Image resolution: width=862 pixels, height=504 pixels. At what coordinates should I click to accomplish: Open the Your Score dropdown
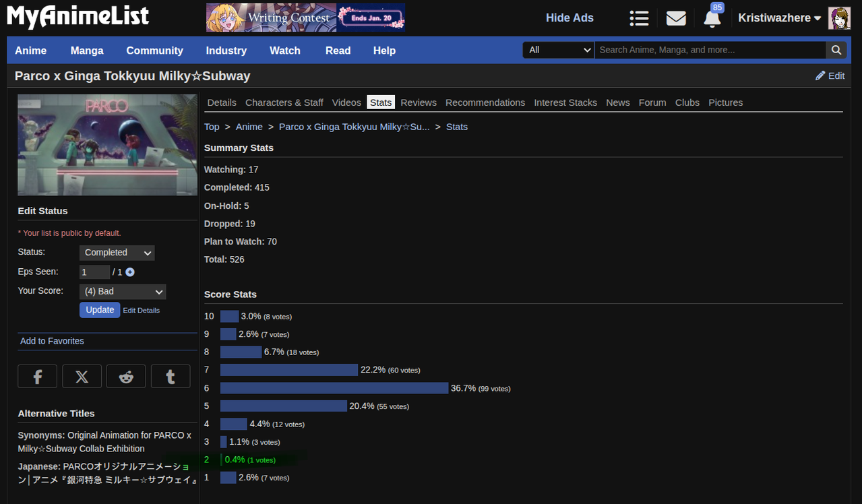tap(123, 292)
